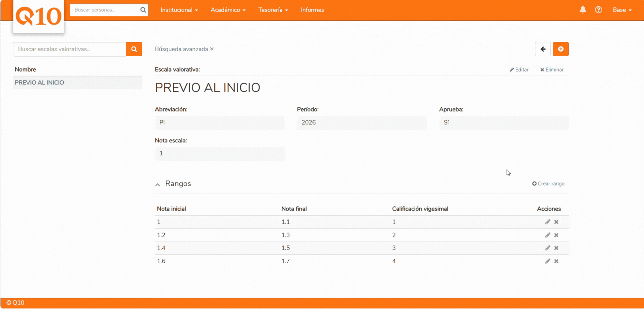Edit the range starting at nota 1.4

548,248
